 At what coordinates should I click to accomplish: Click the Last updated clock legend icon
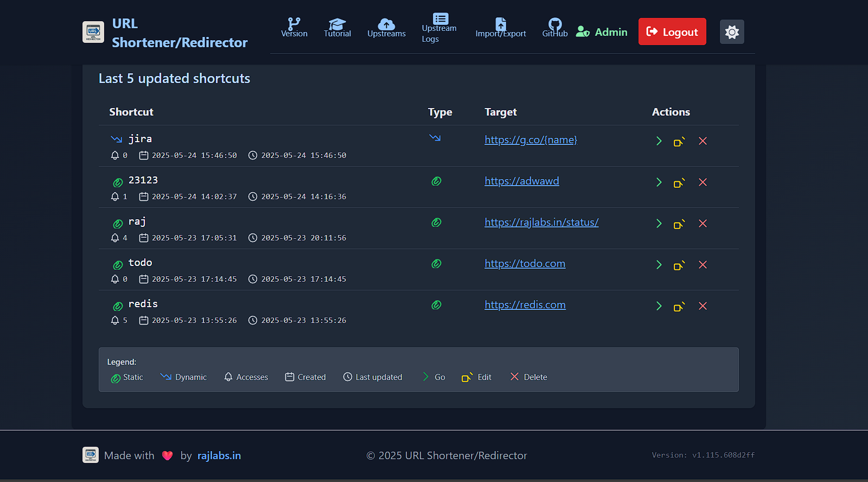tap(348, 377)
